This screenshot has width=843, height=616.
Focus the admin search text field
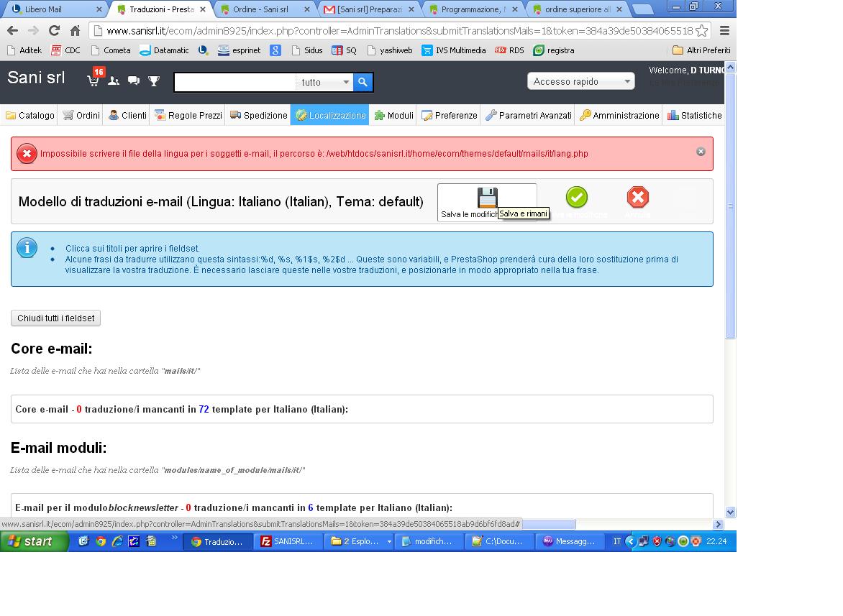pyautogui.click(x=235, y=82)
